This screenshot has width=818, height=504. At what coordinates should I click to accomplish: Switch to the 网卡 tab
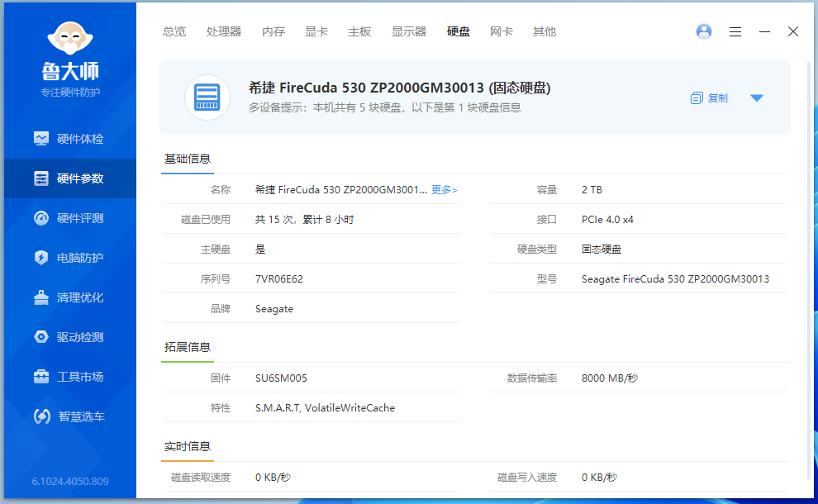pyautogui.click(x=502, y=32)
